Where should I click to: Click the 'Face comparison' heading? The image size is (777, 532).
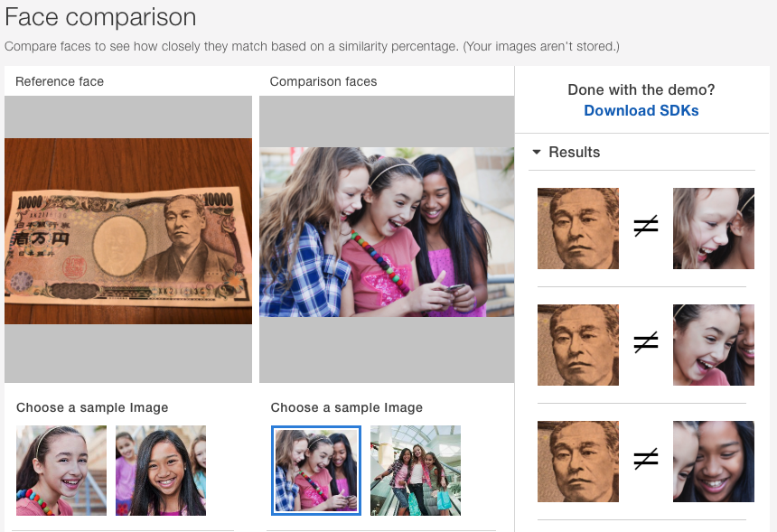point(100,17)
